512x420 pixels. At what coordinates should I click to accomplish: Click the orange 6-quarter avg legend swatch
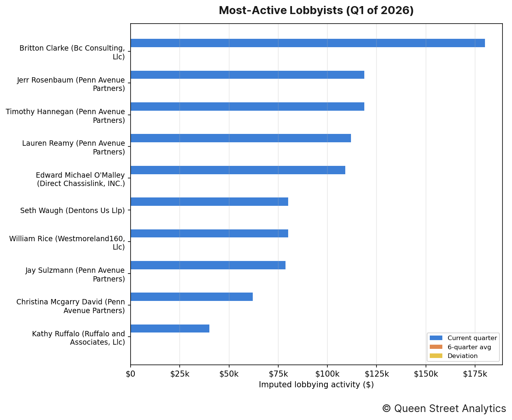(436, 347)
